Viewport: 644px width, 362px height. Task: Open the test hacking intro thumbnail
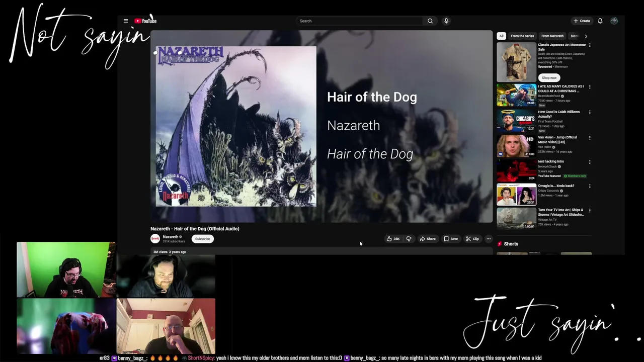516,170
